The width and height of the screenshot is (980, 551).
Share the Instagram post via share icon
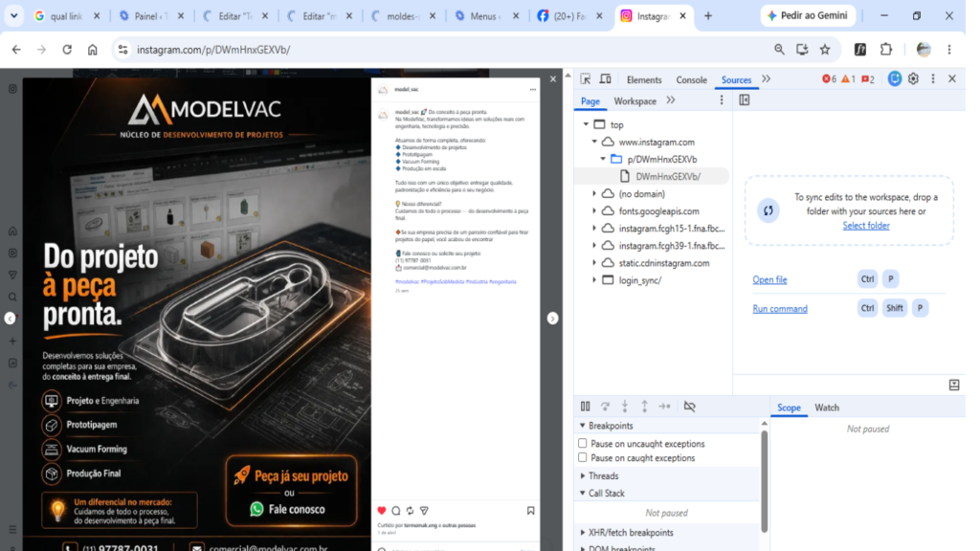pyautogui.click(x=424, y=511)
